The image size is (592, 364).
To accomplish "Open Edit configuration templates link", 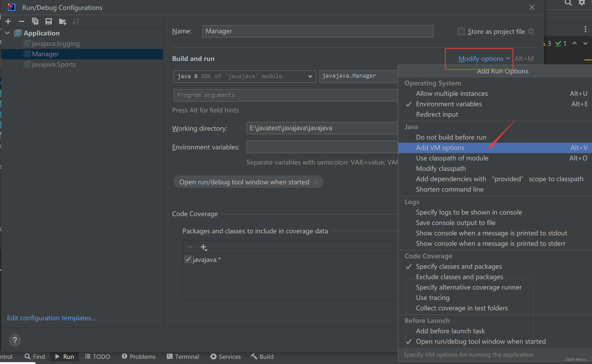I will coord(52,318).
